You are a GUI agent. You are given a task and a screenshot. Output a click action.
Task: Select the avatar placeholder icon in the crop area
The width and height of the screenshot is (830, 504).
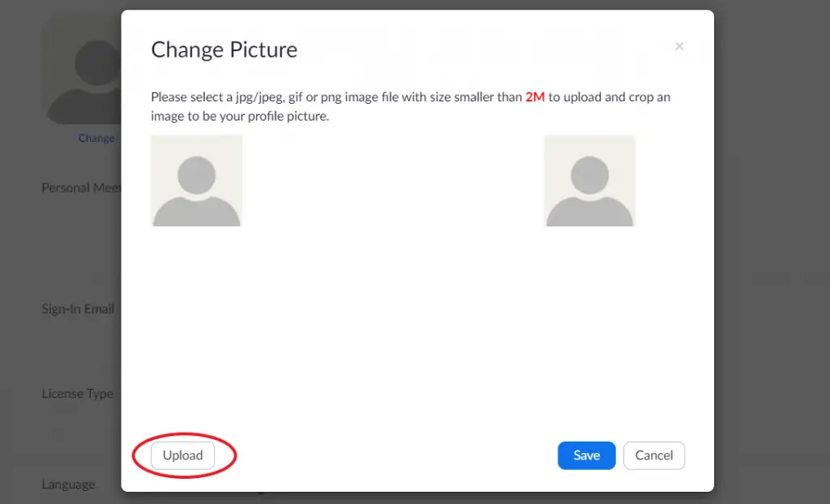pos(196,178)
